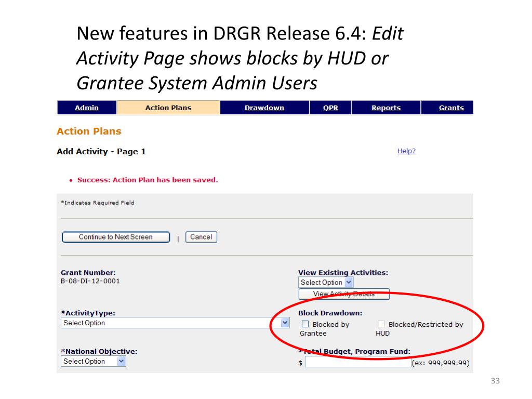Click the Indicates Required Field note
Viewport: 532px width, 399px height.
click(98, 203)
